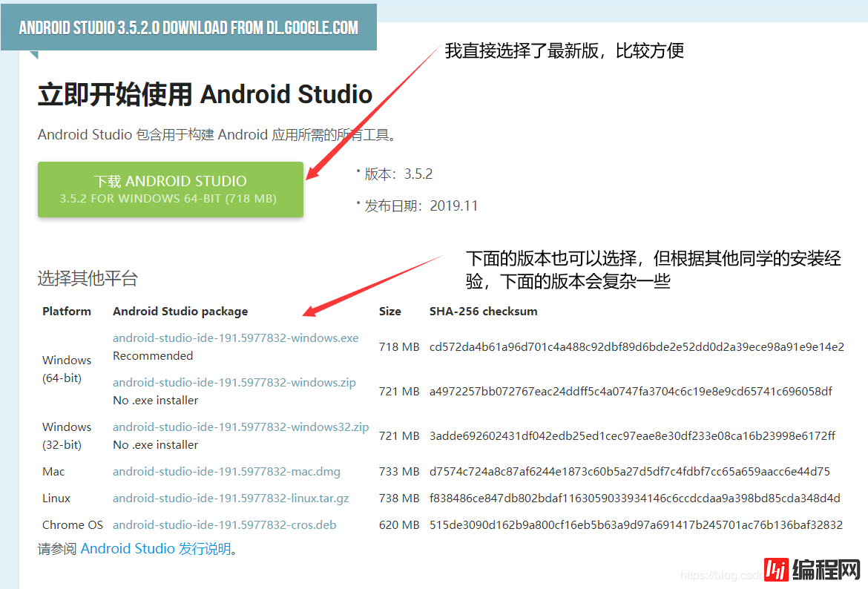Select the Windows (32-bit) platform cell

(x=67, y=435)
